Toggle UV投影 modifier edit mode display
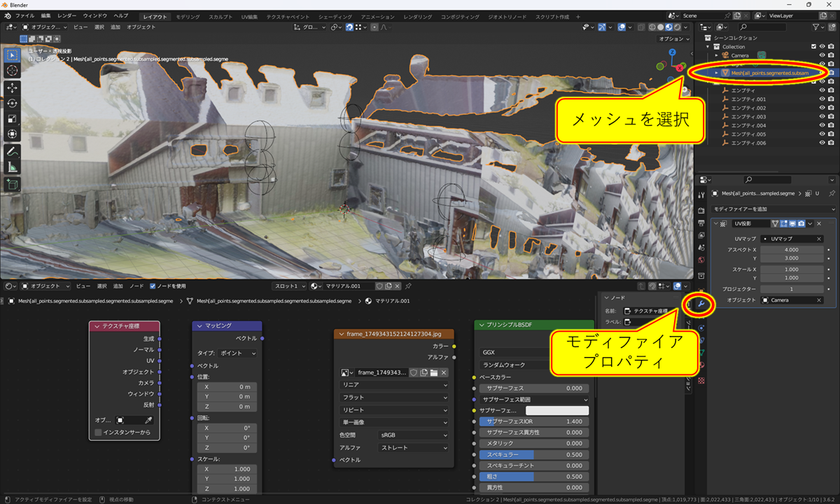 click(784, 223)
